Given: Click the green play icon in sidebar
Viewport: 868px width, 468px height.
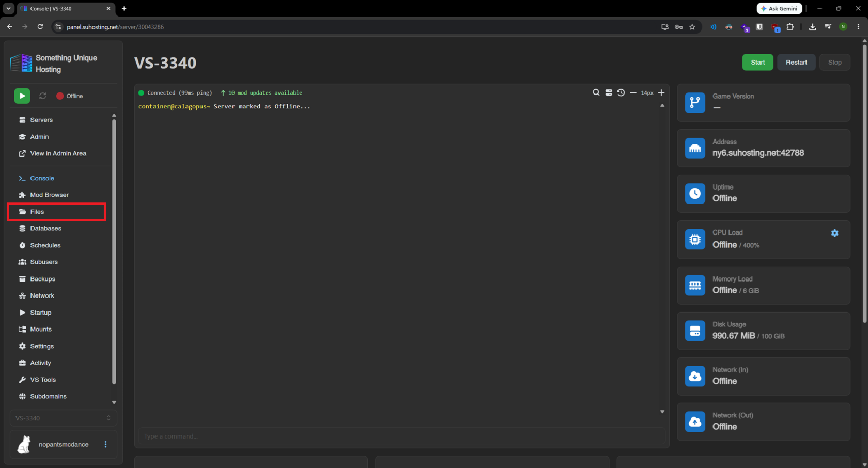Looking at the screenshot, I should [22, 96].
